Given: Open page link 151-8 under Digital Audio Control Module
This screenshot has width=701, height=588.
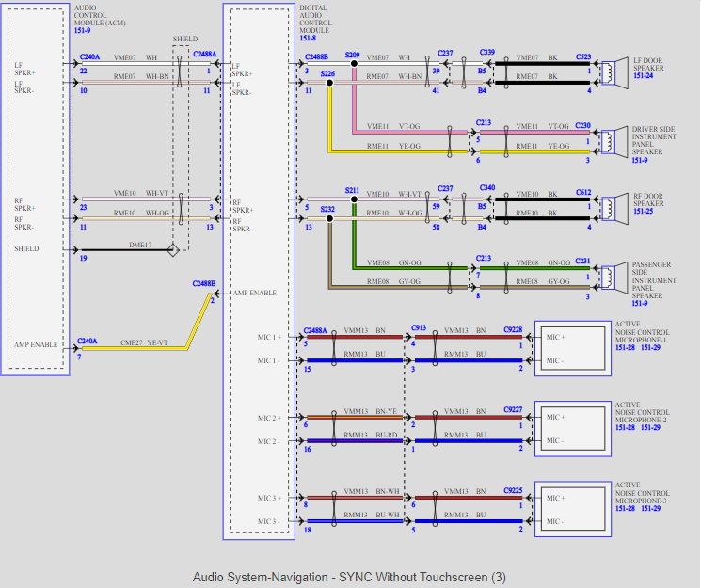Looking at the screenshot, I should (x=308, y=38).
